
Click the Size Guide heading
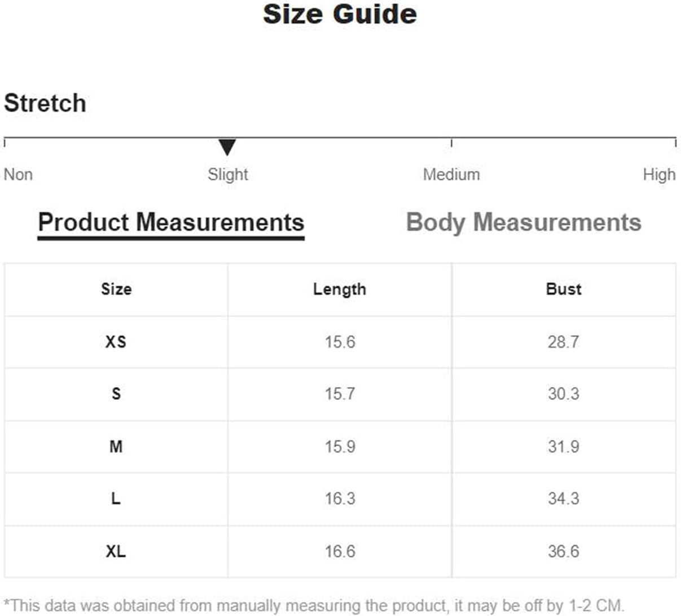click(340, 14)
